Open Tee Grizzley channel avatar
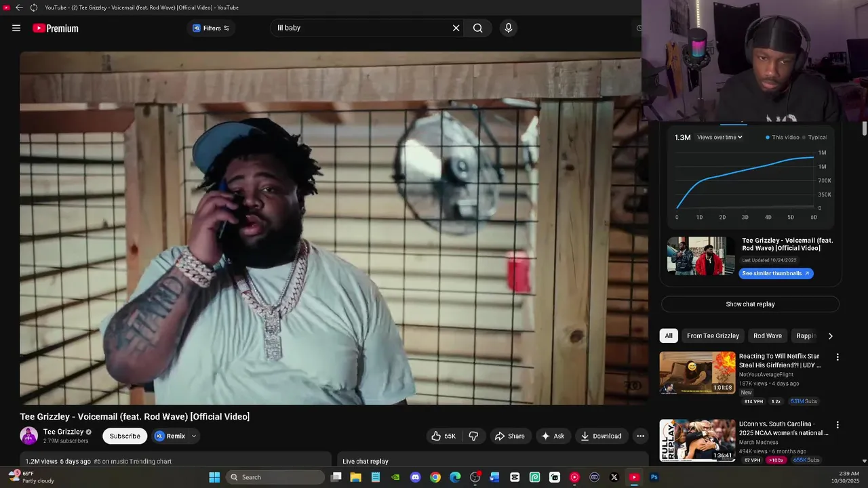 pos(29,436)
